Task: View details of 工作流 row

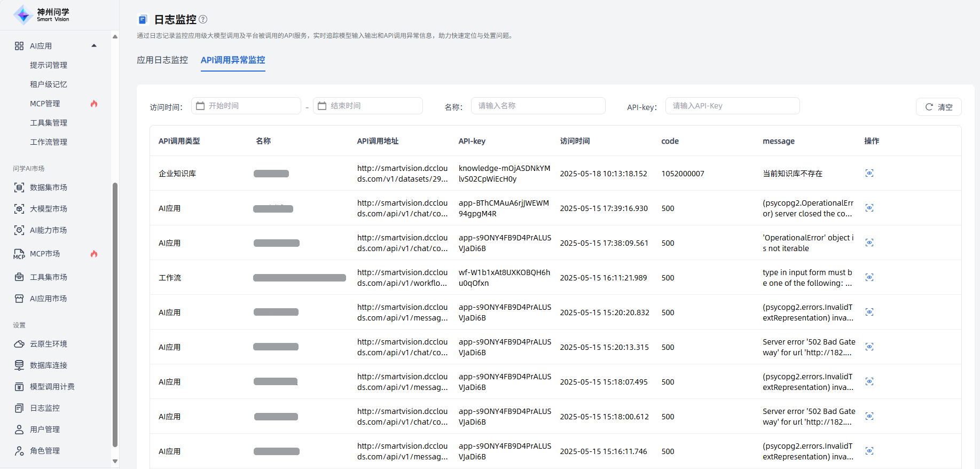Action: [869, 277]
